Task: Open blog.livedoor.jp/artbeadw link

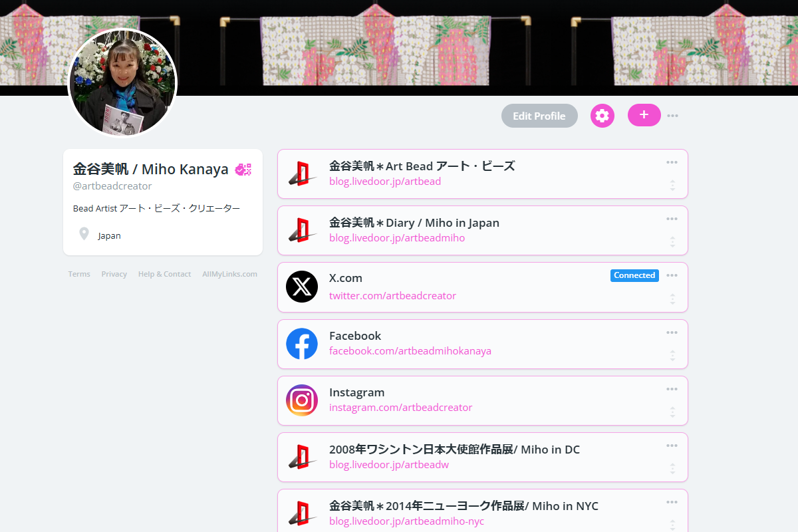Action: [x=389, y=465]
